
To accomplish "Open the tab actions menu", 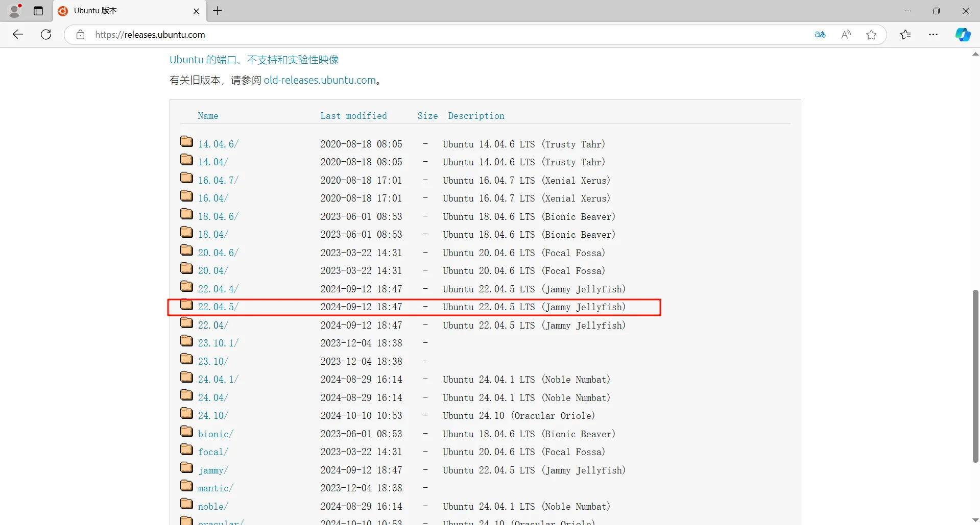I will [38, 11].
